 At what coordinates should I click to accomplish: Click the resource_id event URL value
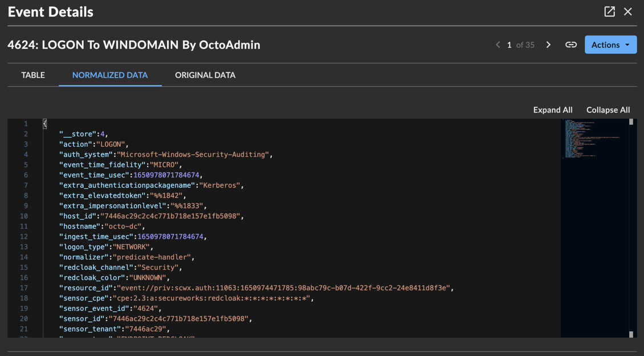(283, 288)
